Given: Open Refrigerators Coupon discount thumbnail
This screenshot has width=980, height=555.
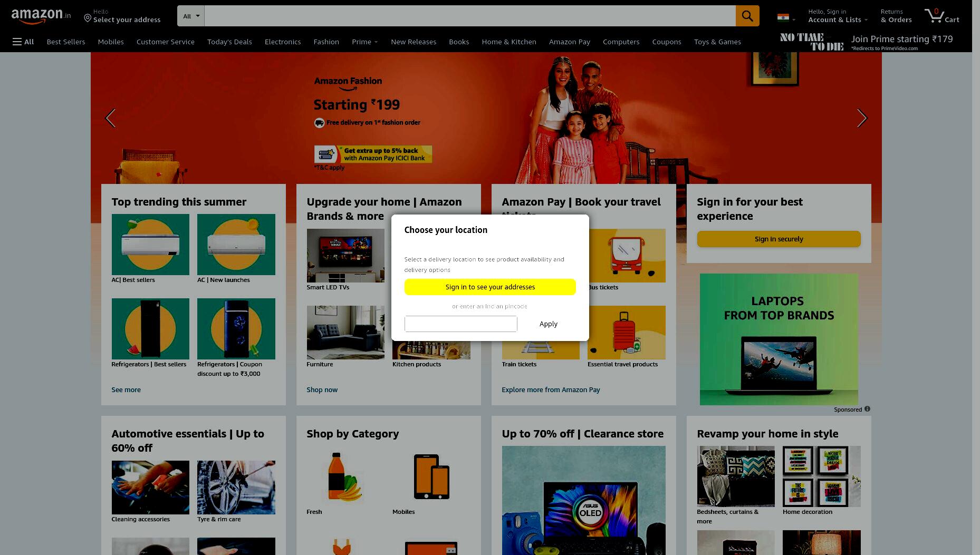Looking at the screenshot, I should pos(236,329).
